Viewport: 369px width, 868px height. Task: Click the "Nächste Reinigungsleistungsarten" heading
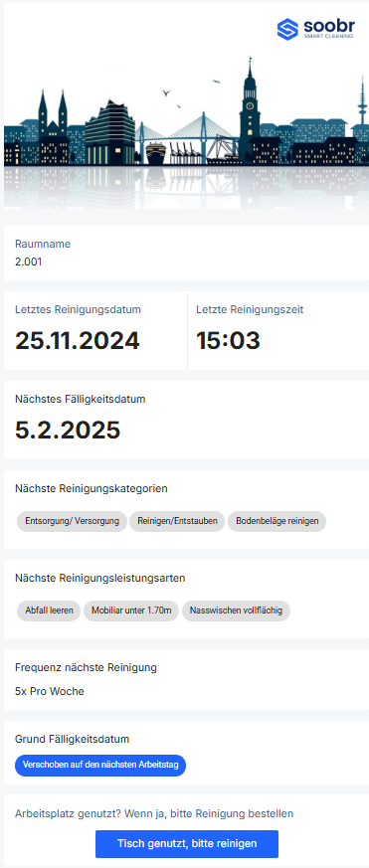(100, 578)
